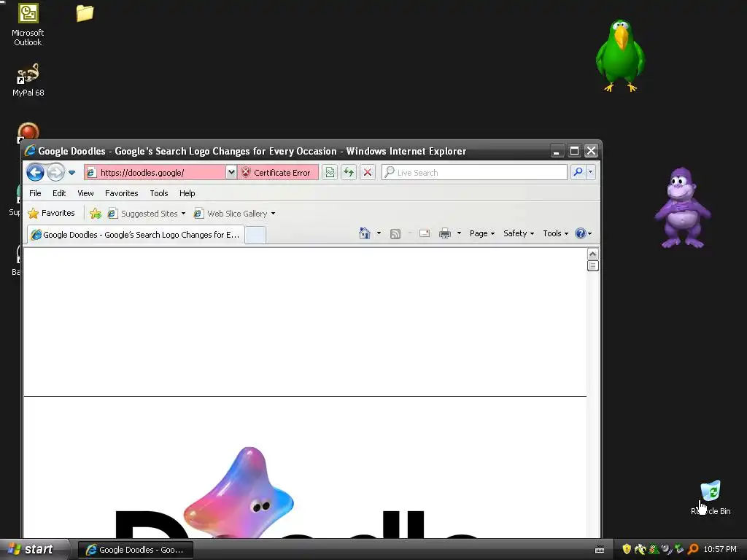Viewport: 747px width, 560px height.
Task: Select the folder icon on desktop
Action: coord(85,13)
